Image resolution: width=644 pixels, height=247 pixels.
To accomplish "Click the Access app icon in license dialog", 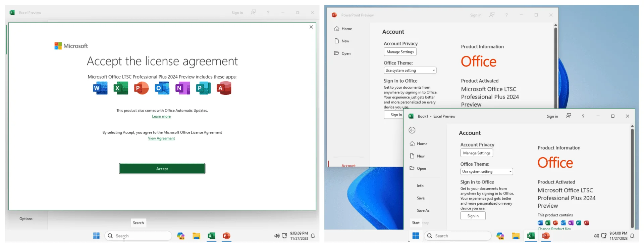I will [x=224, y=88].
